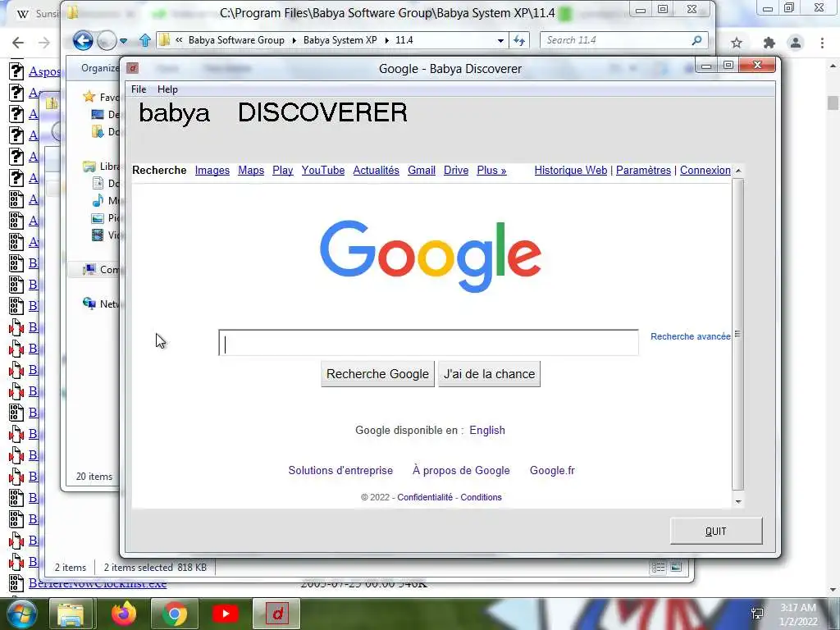
Task: Click the Chrome bookmark star icon
Action: point(737,43)
